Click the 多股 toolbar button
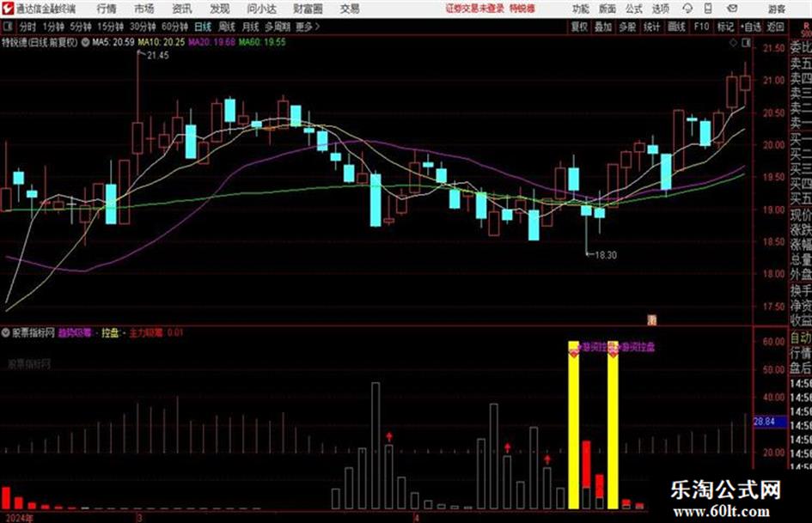The height and width of the screenshot is (523, 812). pyautogui.click(x=627, y=27)
